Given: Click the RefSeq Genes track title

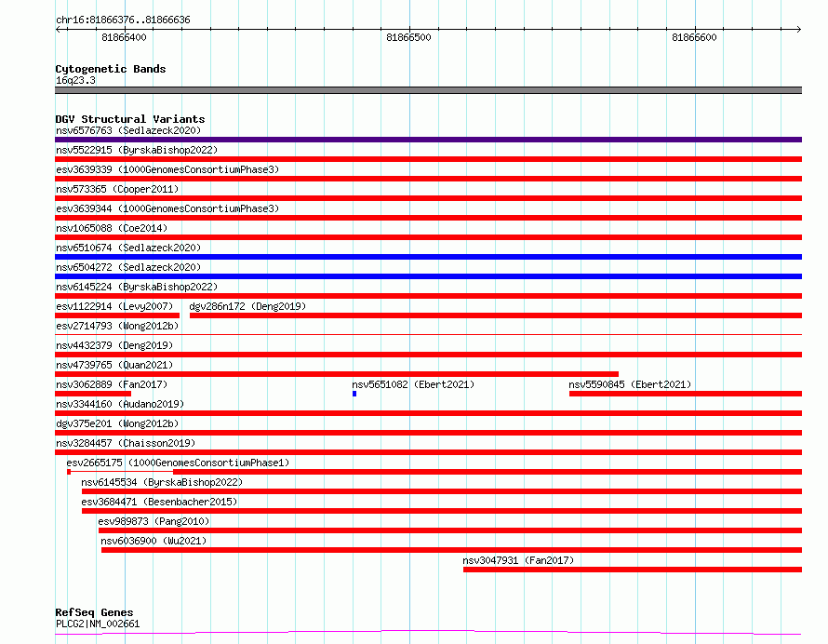Looking at the screenshot, I should [94, 612].
